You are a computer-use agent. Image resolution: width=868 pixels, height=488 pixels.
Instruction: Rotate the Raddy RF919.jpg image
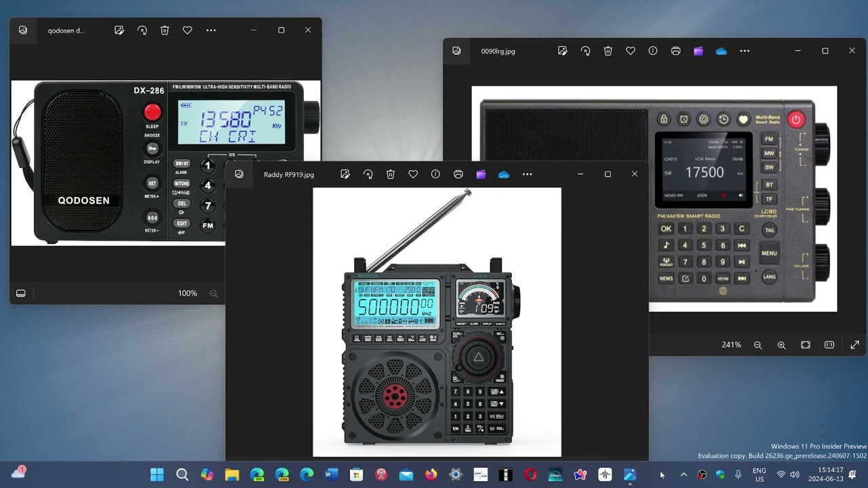coord(368,174)
